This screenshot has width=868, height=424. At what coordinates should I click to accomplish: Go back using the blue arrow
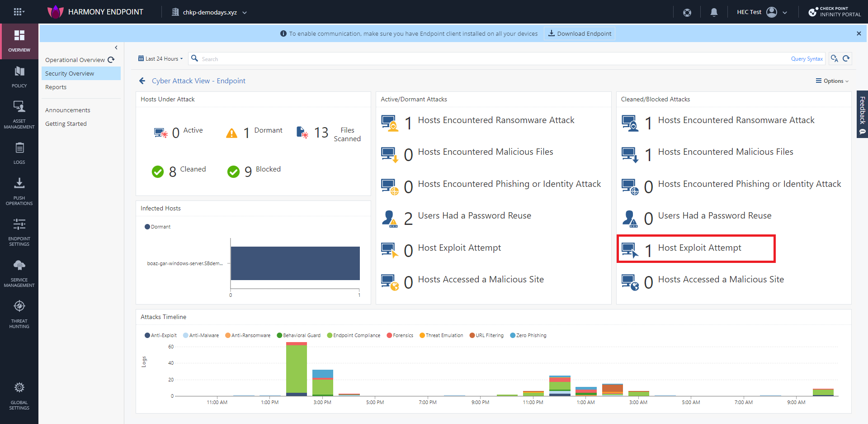pyautogui.click(x=142, y=81)
